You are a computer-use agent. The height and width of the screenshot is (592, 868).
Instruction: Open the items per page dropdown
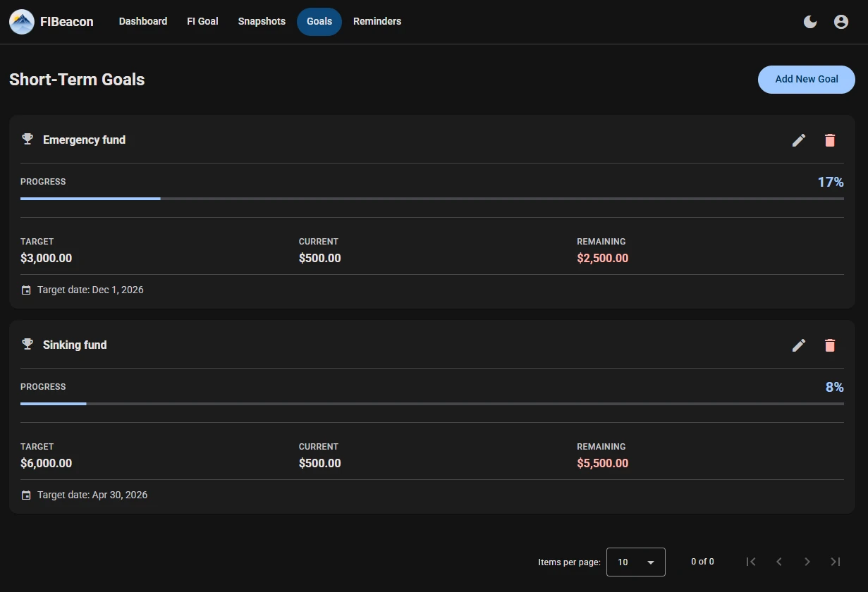(x=635, y=562)
